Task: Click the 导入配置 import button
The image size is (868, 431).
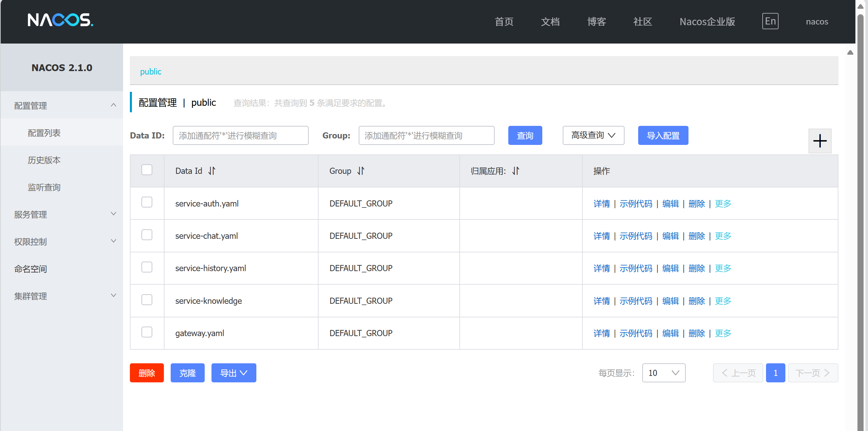Action: 663,135
